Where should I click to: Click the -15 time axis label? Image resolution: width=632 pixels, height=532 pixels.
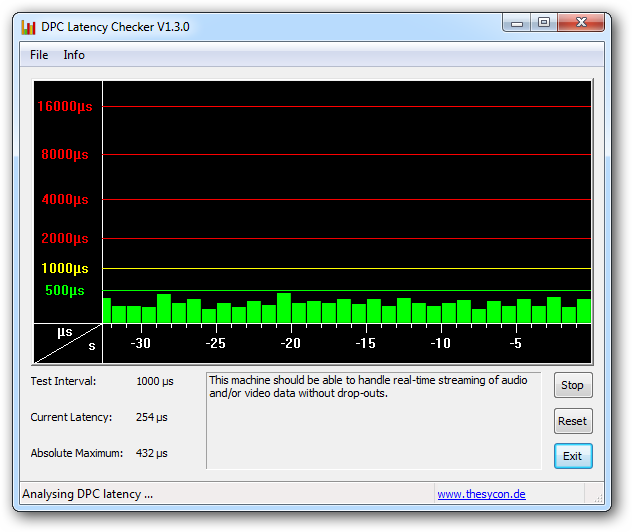coord(365,343)
